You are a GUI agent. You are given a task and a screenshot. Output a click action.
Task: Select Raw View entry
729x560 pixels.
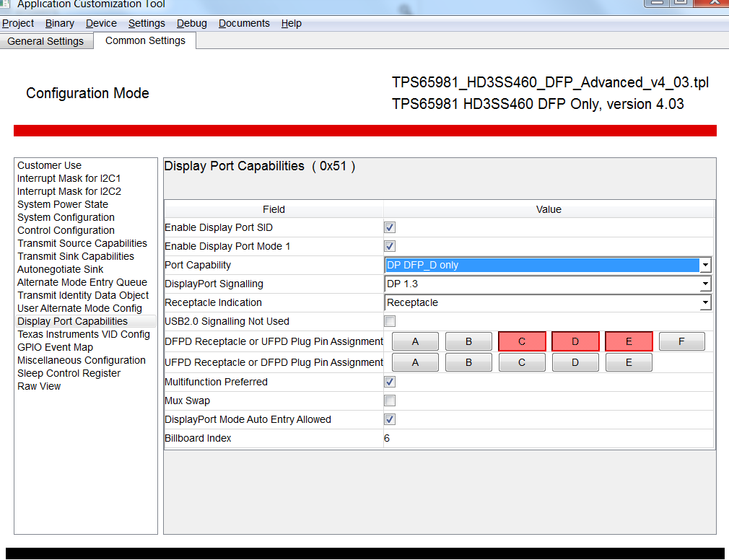coord(39,387)
